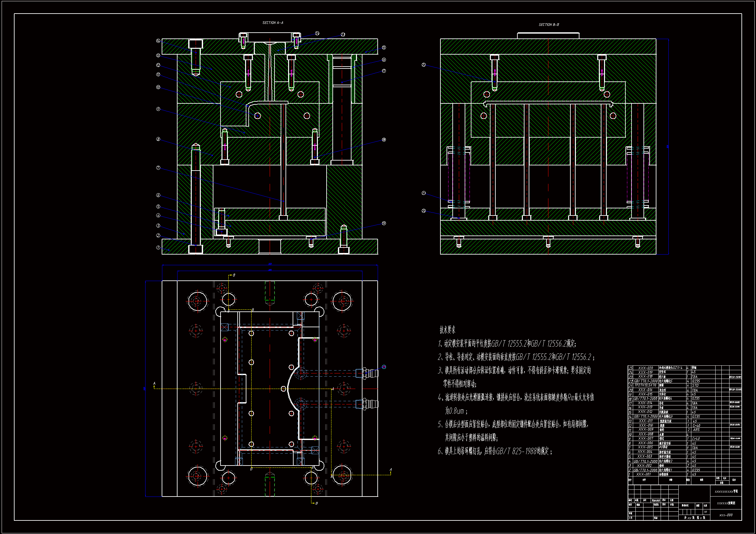Click technical requirement line 1 text

[x=507, y=344]
